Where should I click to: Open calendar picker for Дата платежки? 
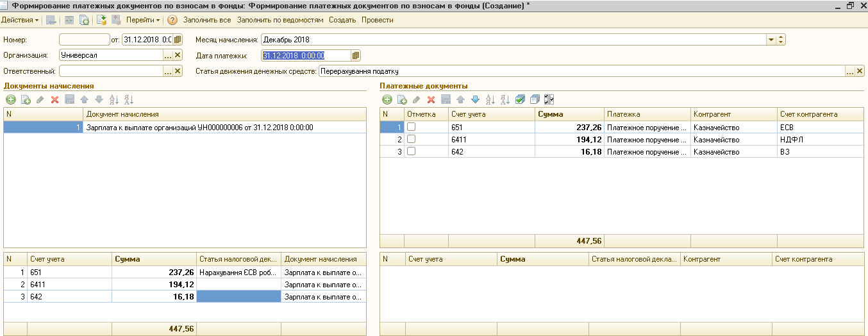point(356,55)
